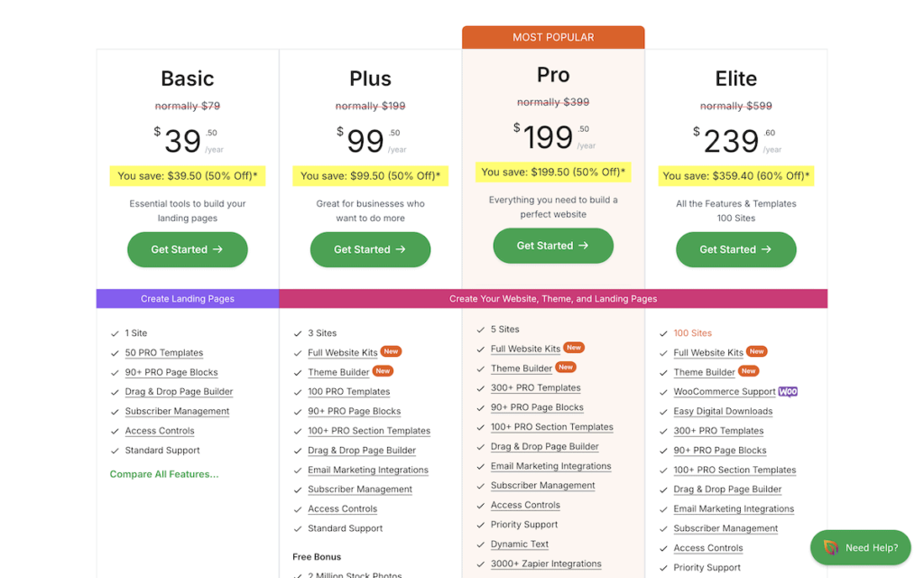Click the Create Landing Pages purple banner
Image resolution: width=924 pixels, height=578 pixels.
[x=188, y=299]
